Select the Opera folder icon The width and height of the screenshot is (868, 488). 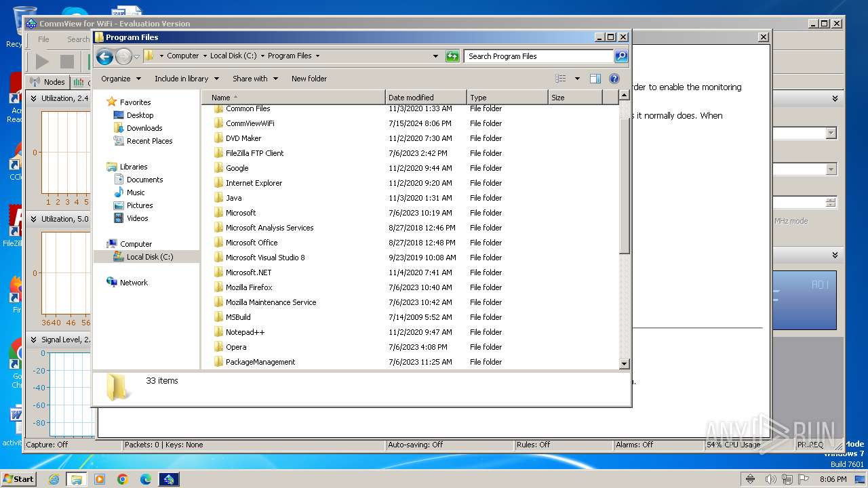(218, 347)
